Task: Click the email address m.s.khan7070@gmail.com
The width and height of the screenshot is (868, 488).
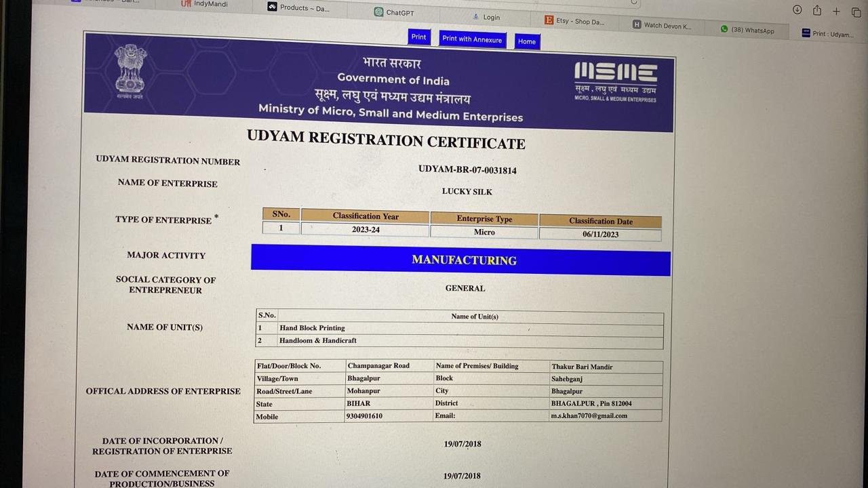Action: [x=589, y=415]
